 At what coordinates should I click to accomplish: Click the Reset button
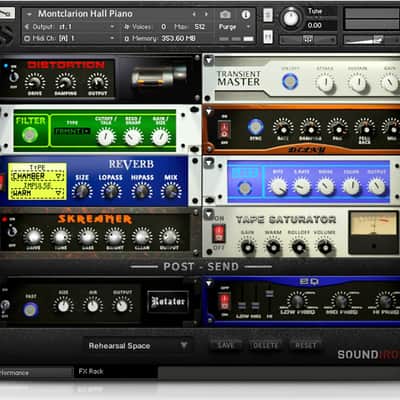(305, 345)
